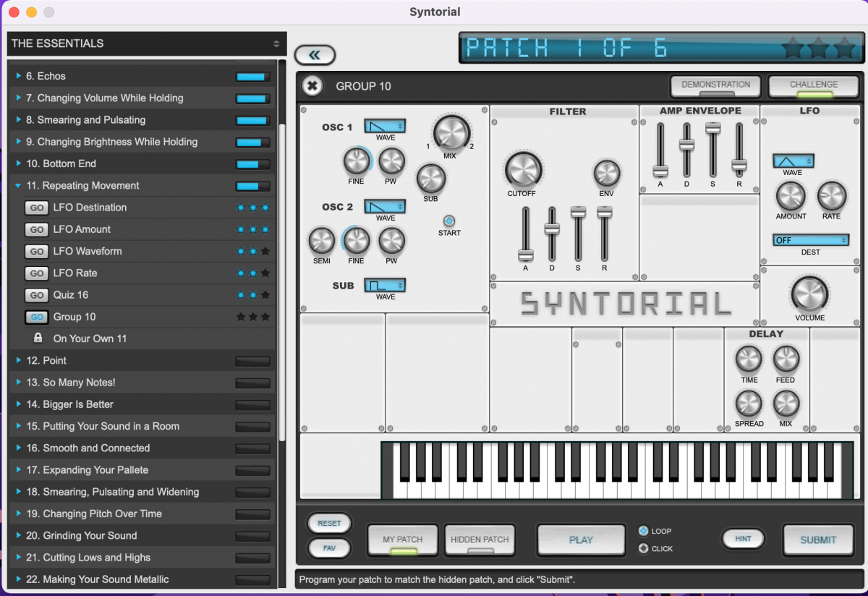The height and width of the screenshot is (596, 868).
Task: Click the Delay Time knob
Action: coord(749,359)
